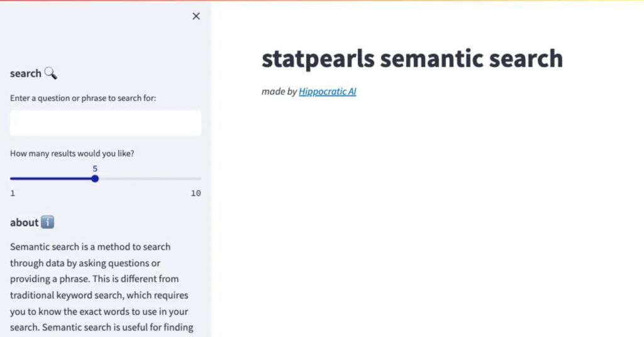Click the statpearls semantic search title
The height and width of the screenshot is (337, 644).
click(412, 58)
